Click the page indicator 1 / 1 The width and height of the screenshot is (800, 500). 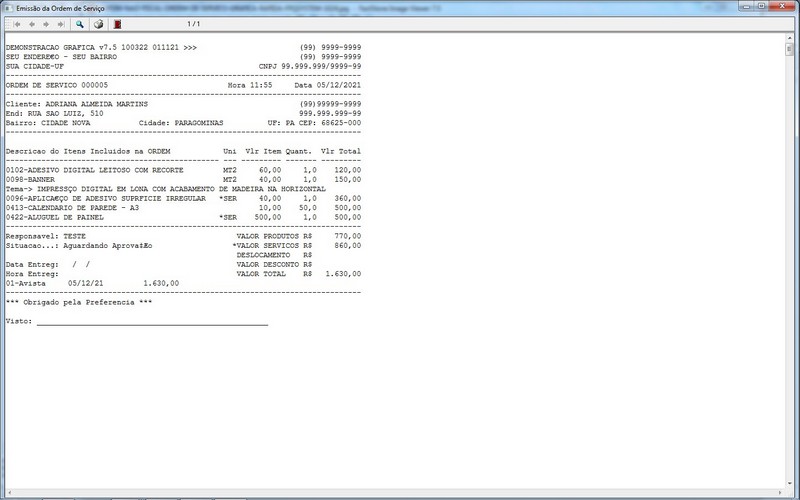coord(193,24)
